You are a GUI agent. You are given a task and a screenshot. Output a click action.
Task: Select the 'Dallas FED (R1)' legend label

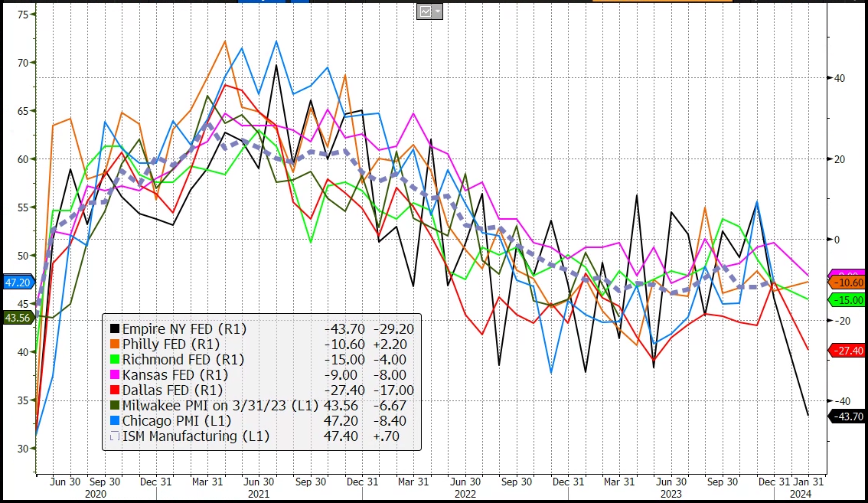[x=173, y=390]
